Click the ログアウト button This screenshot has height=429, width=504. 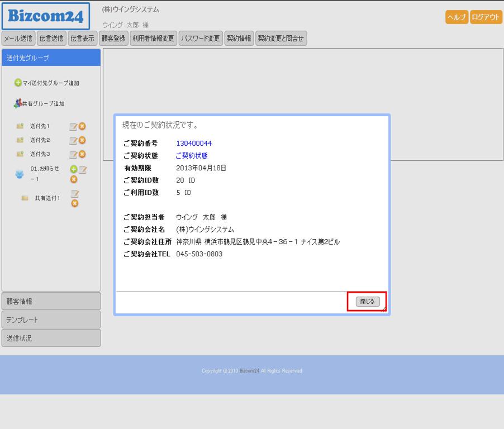(x=486, y=17)
